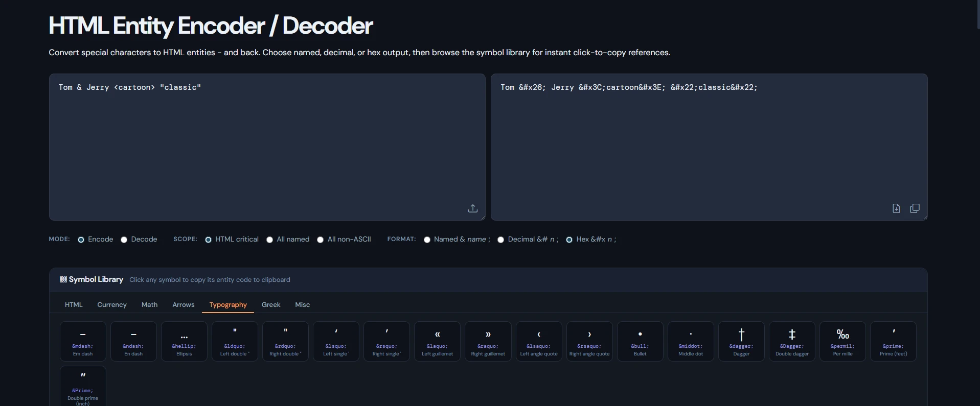Copy the Left double quote &ldquo; symbol
980x406 pixels.
click(235, 341)
